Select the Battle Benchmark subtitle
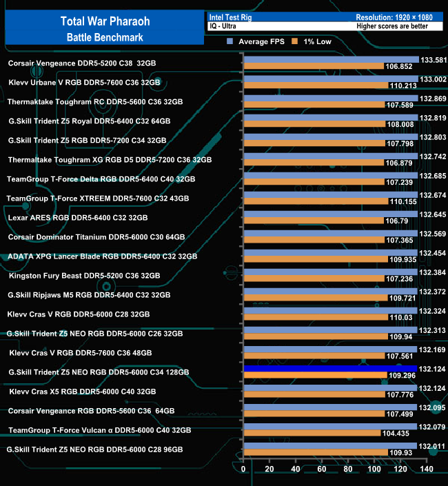 [105, 37]
